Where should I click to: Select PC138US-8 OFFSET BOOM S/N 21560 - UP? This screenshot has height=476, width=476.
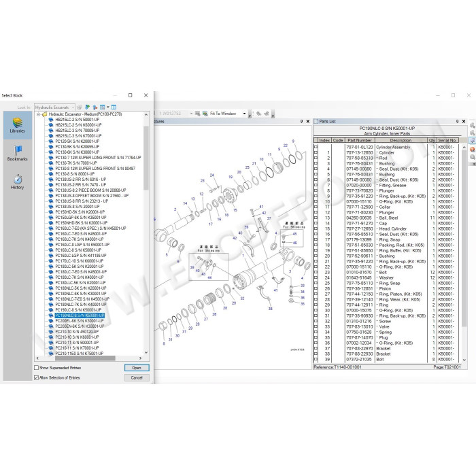[x=92, y=196]
